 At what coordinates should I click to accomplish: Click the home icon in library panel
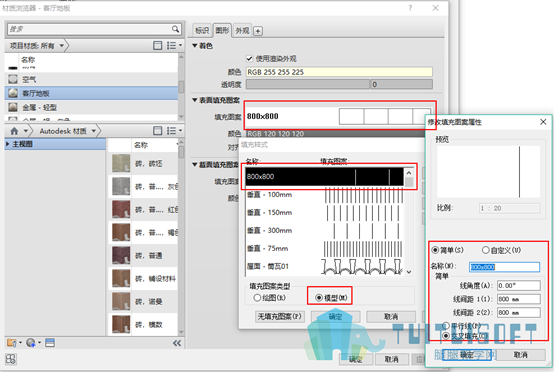[14, 131]
